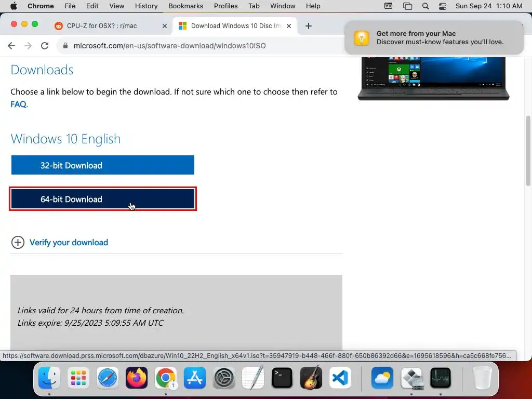The image size is (532, 399).
Task: Open the FAQ link
Action: (x=18, y=104)
